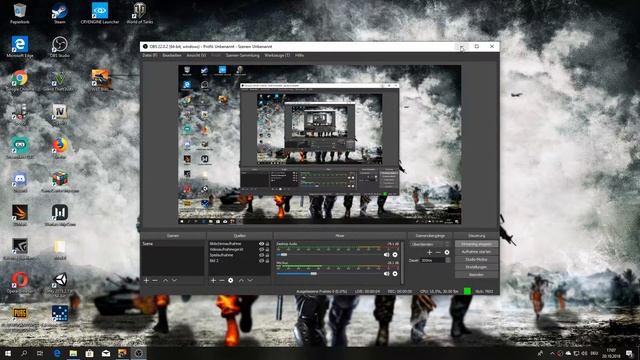
Task: Hide the Bildschirmaufnahme source via eye icon
Action: tap(261, 244)
